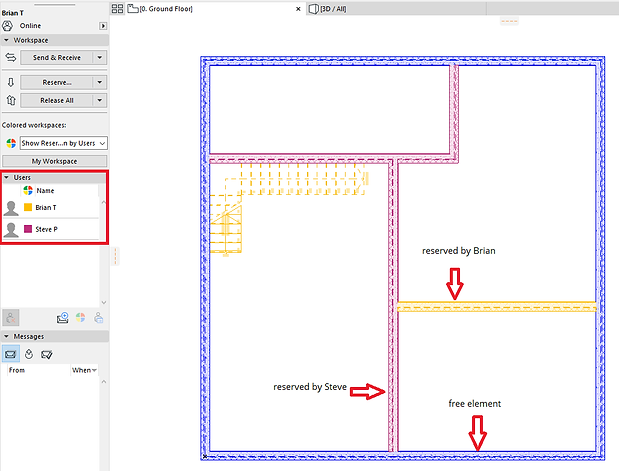Viewport: 619px width, 471px height.
Task: Open the Show Reservation by Users dropdown
Action: (64, 143)
